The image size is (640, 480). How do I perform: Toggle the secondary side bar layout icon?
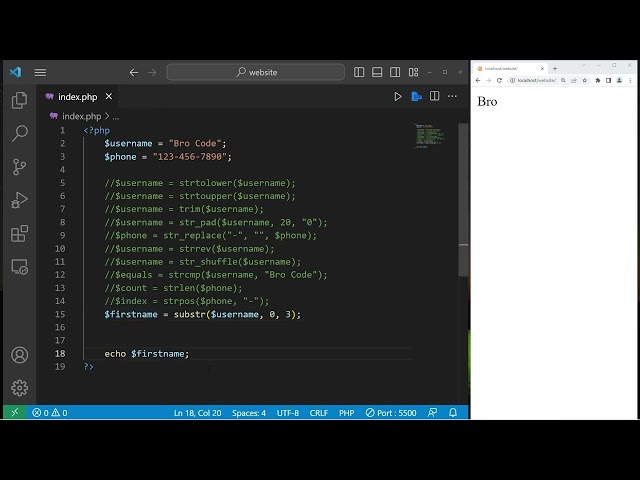click(395, 72)
